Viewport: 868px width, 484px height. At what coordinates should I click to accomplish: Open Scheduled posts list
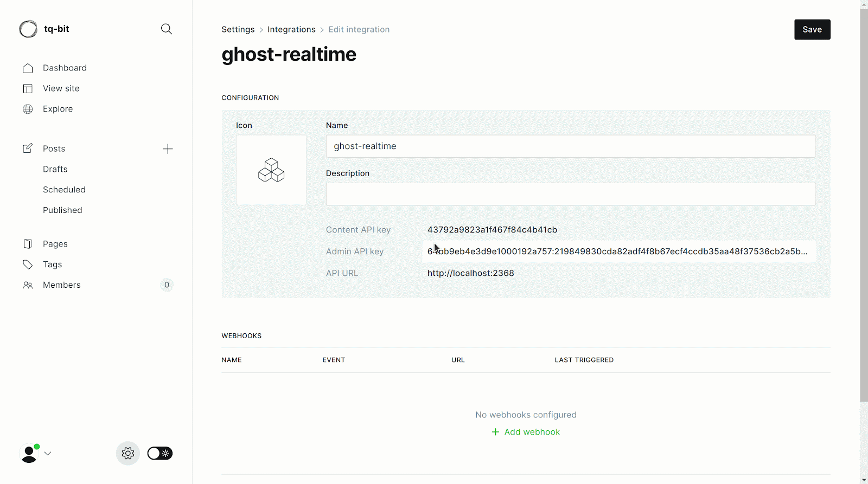pos(64,190)
